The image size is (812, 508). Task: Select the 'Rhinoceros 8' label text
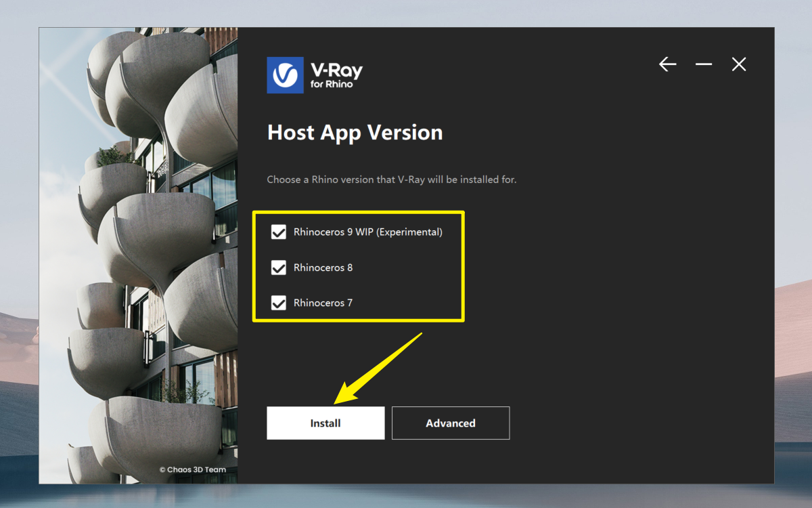[x=323, y=268]
